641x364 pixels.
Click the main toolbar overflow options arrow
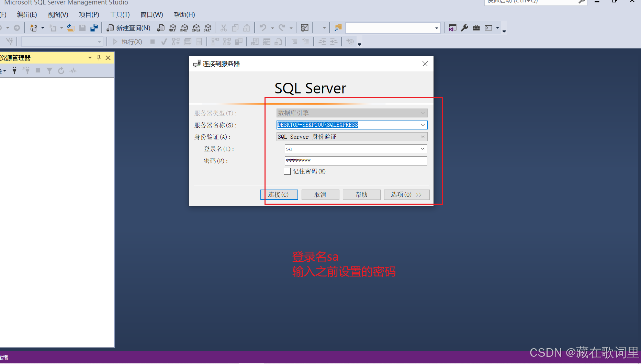point(504,31)
